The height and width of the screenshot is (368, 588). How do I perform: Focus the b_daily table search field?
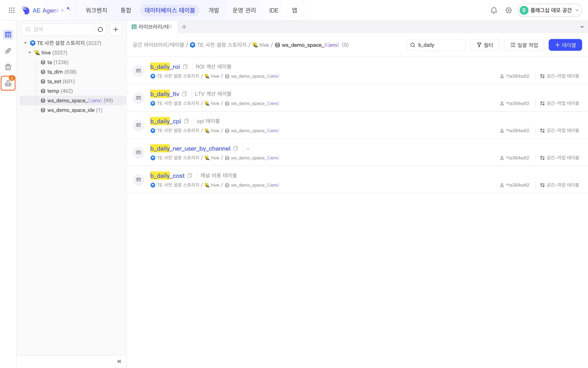[436, 45]
